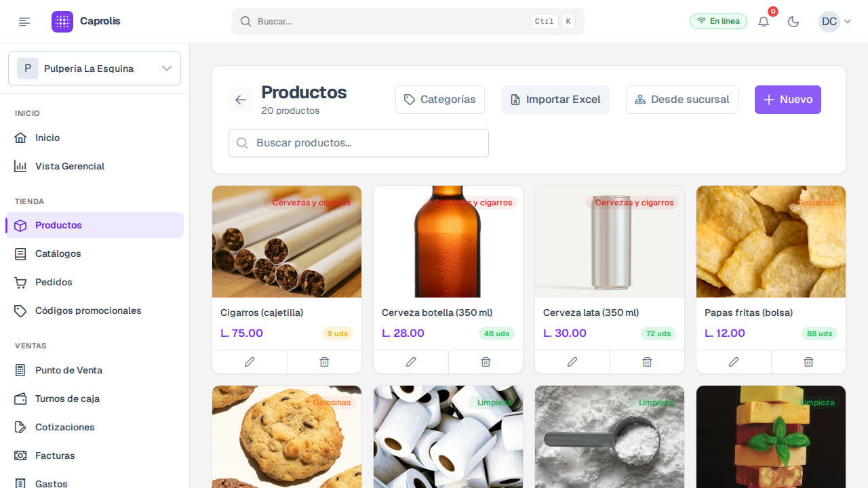Edit Cerveza lata (350 ml) pencil icon

(x=572, y=362)
